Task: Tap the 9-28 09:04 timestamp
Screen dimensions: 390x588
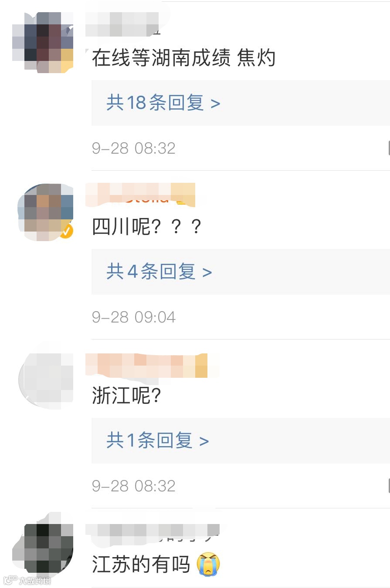Action: [134, 317]
